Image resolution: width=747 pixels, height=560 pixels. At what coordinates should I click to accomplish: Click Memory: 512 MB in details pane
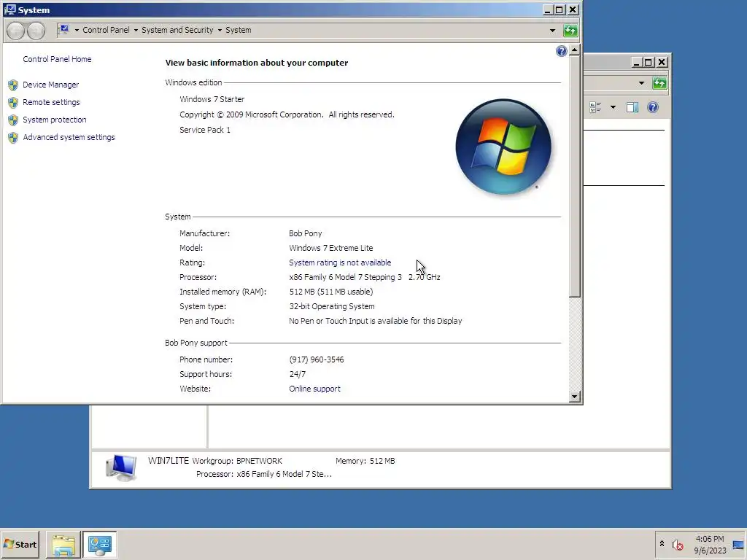tap(365, 461)
